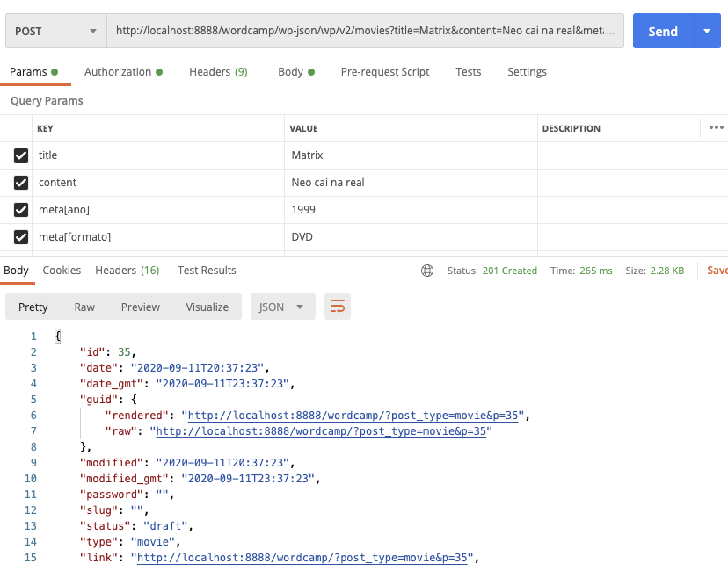The width and height of the screenshot is (728, 571).
Task: Select the Visualize view mode
Action: click(207, 307)
